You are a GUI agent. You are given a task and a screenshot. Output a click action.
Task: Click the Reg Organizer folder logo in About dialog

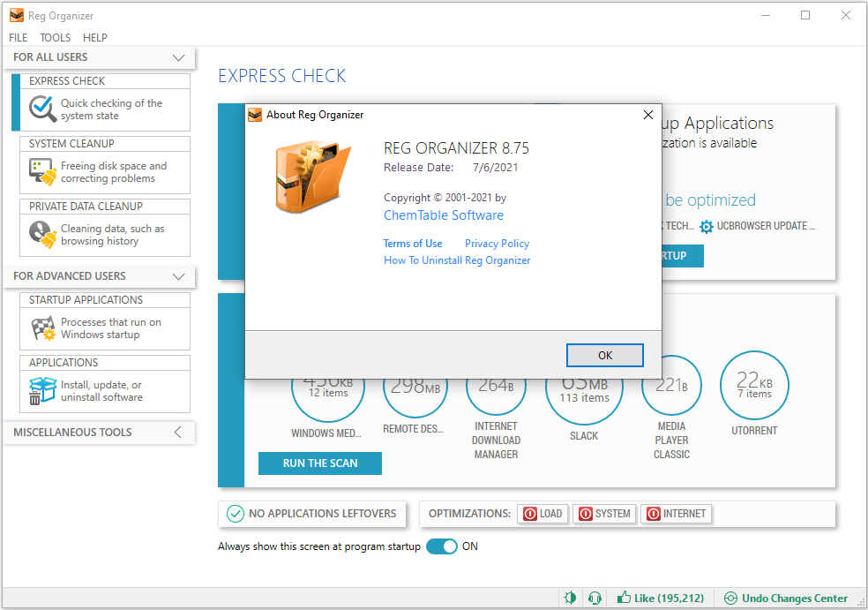(313, 177)
